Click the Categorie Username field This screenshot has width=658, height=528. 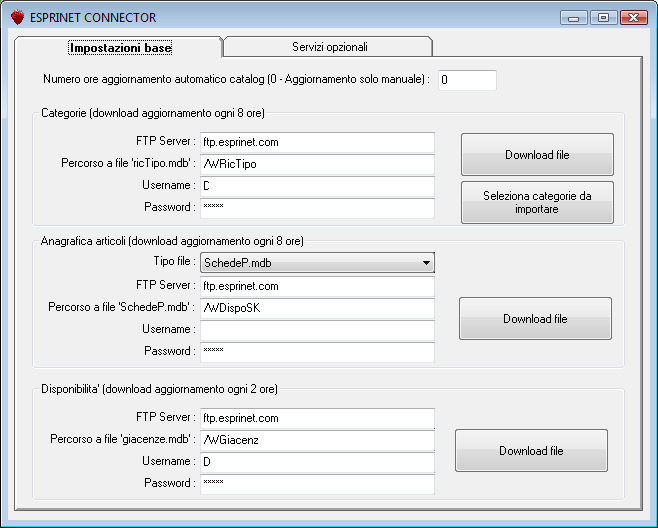[x=317, y=186]
